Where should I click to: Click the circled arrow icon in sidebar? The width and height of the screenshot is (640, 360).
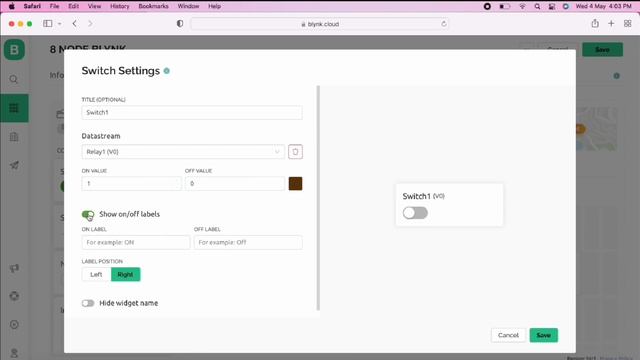pos(14,324)
